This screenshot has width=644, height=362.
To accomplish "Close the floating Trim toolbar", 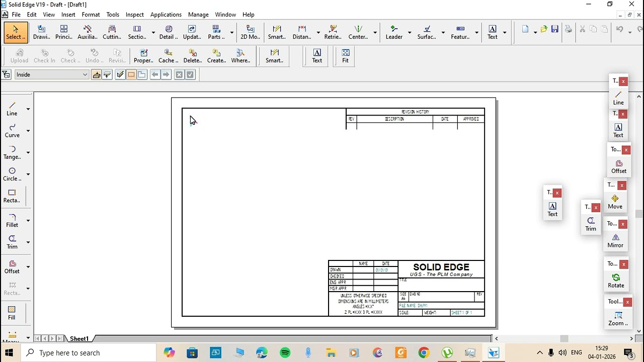I will click(x=596, y=207).
